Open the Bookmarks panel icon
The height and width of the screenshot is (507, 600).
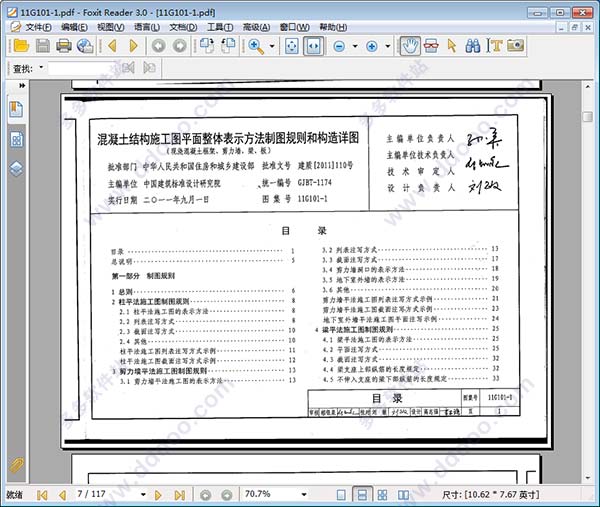[16, 109]
